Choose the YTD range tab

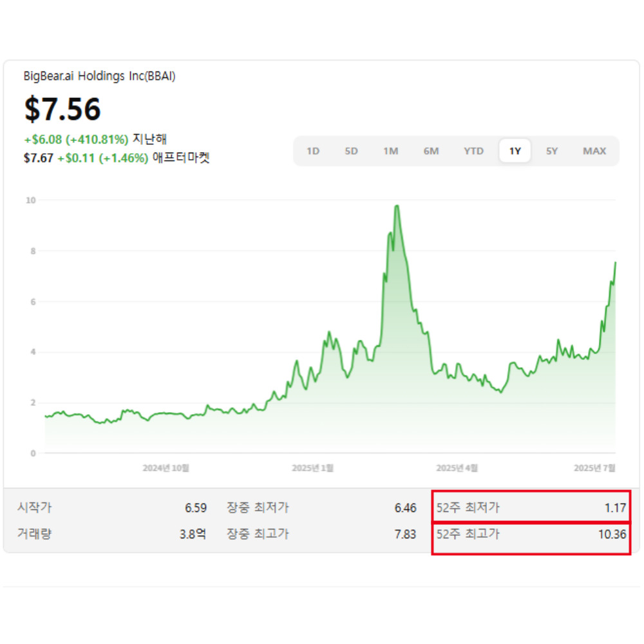473,151
